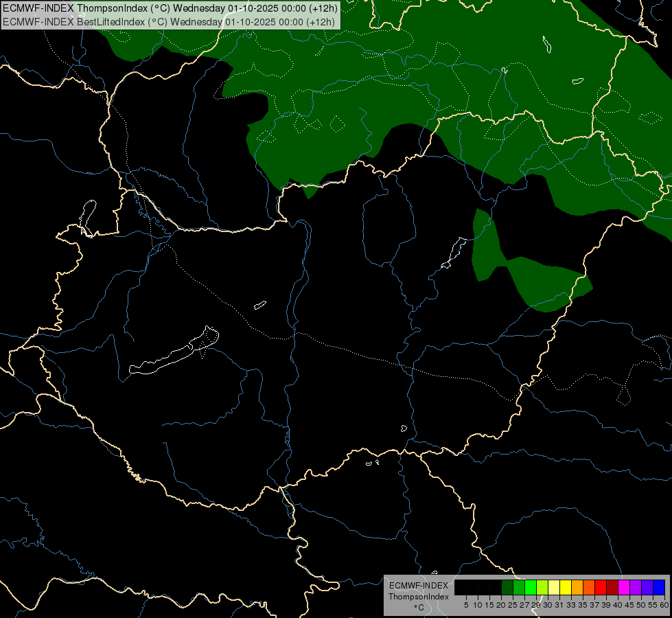Select the medium green 25-27 legend swatch
This screenshot has width=672, height=618.
[519, 587]
